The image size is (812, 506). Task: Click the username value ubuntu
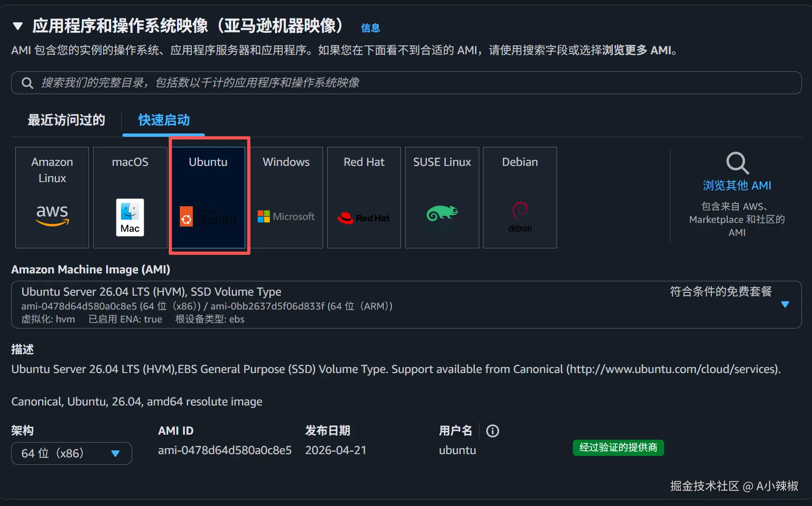pyautogui.click(x=457, y=450)
